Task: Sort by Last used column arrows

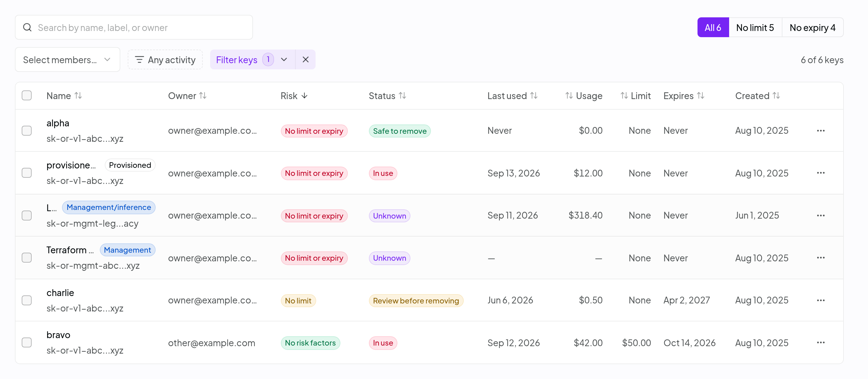Action: click(534, 96)
